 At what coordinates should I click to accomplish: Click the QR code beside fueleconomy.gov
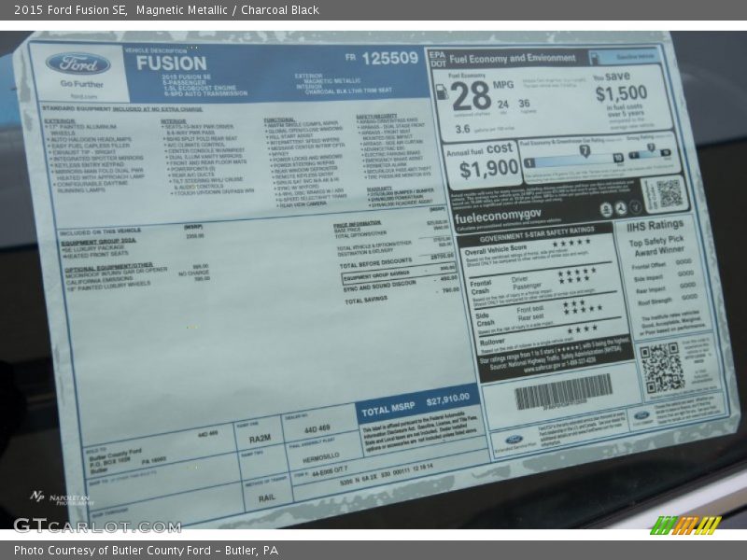point(669,194)
